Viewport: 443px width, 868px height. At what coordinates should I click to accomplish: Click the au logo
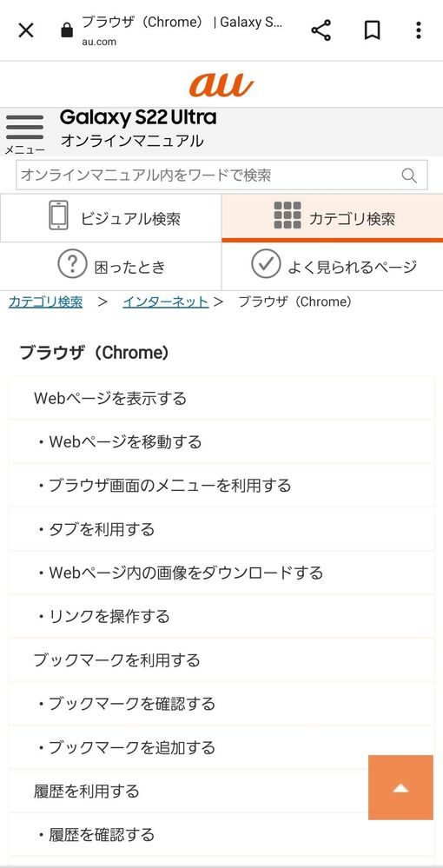coord(221,84)
